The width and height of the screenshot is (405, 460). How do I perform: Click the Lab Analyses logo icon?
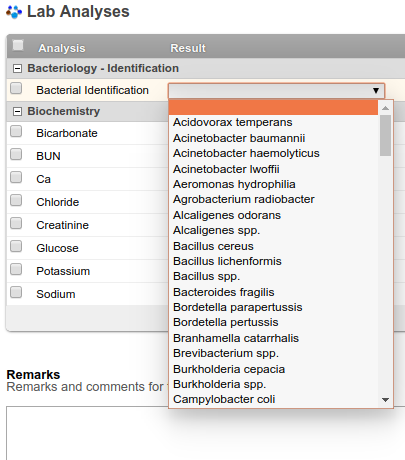pyautogui.click(x=14, y=12)
